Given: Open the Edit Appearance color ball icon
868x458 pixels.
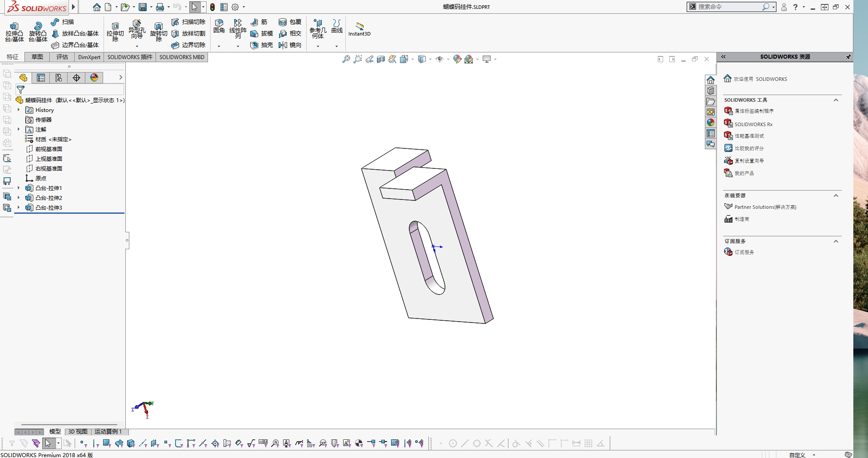Looking at the screenshot, I should click(x=457, y=59).
